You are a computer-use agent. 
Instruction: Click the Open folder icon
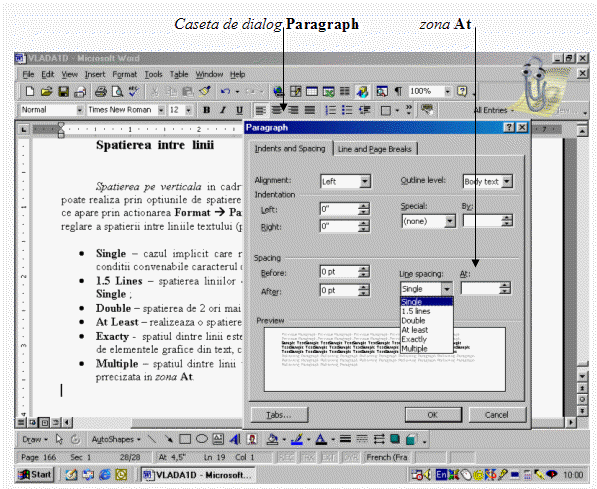[x=46, y=91]
